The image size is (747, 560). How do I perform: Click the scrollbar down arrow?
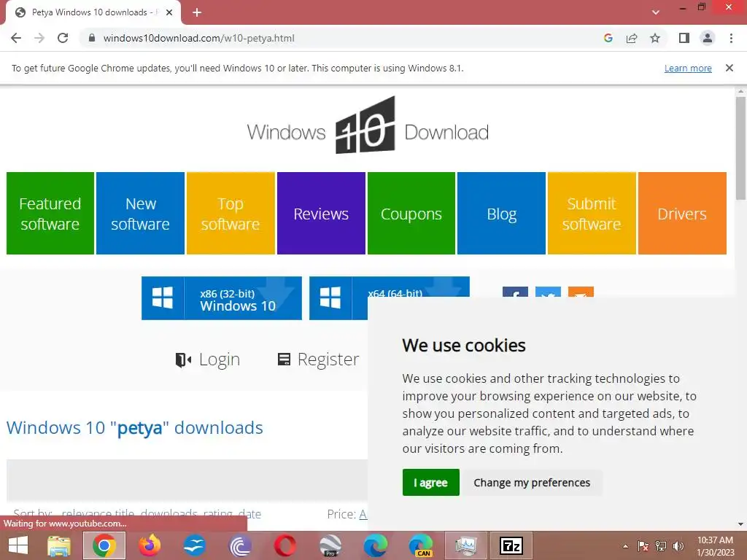[740, 524]
